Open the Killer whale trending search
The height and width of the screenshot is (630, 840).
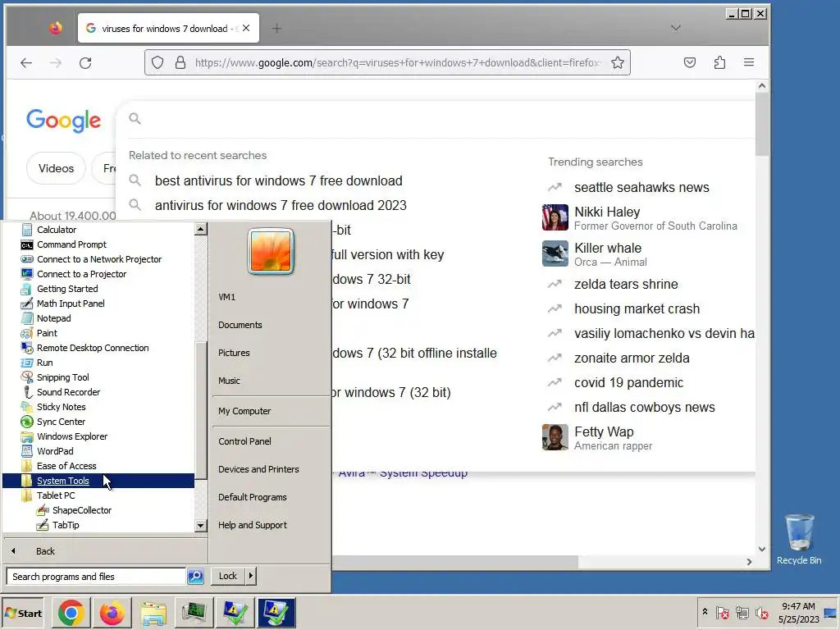click(x=595, y=254)
